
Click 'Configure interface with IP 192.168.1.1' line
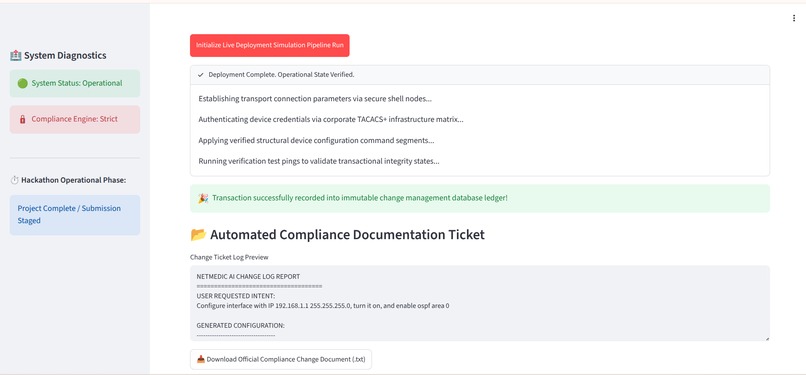point(323,306)
